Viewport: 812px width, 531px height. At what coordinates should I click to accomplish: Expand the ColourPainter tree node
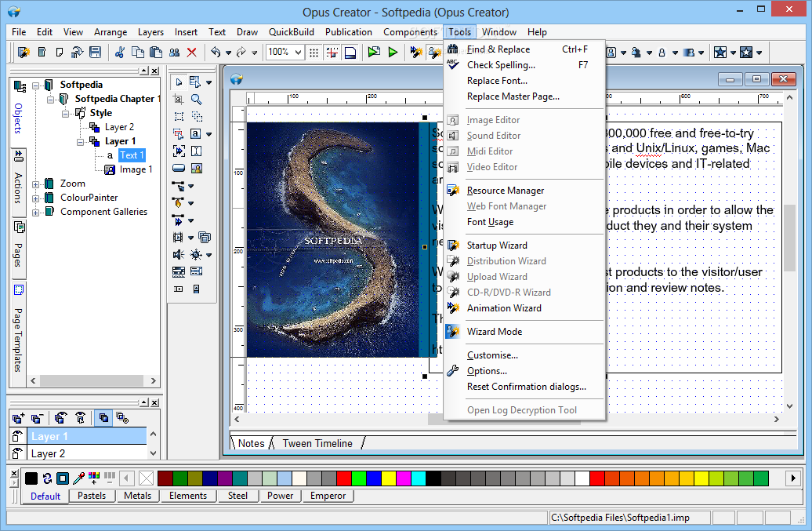pos(36,198)
